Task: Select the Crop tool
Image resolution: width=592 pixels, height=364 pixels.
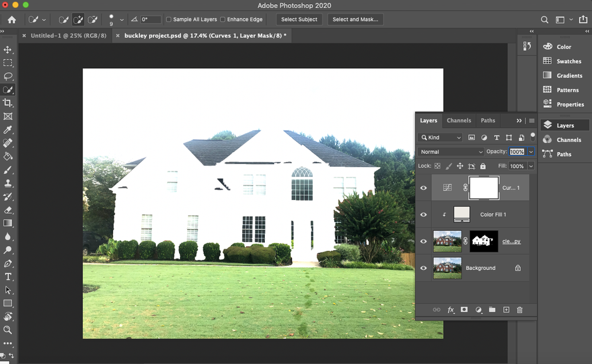Action: 8,102
